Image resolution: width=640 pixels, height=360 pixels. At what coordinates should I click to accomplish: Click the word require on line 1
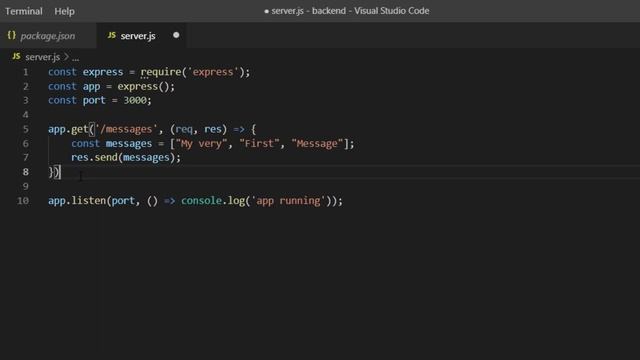(161, 72)
